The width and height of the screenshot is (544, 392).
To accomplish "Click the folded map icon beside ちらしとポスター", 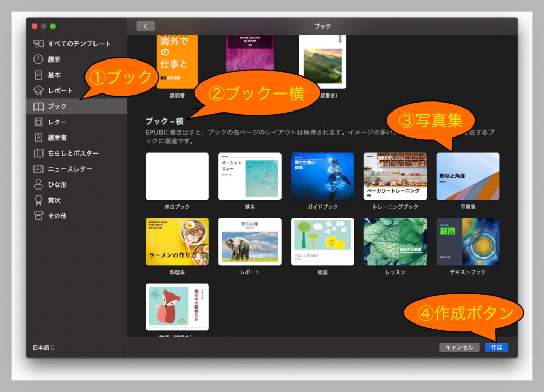I will coord(38,154).
